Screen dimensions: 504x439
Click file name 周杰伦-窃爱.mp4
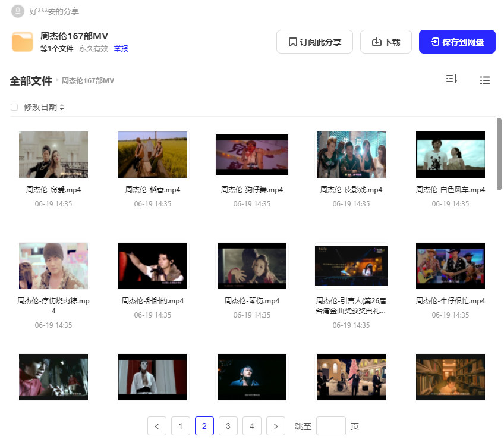click(53, 190)
